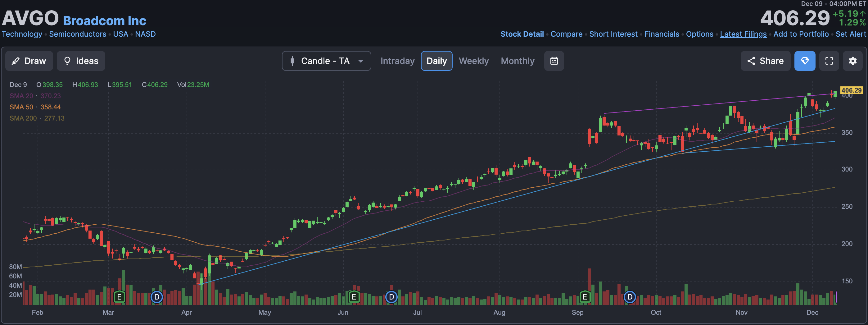The width and height of the screenshot is (868, 325).
Task: Open the Ideas panel
Action: pyautogui.click(x=81, y=61)
